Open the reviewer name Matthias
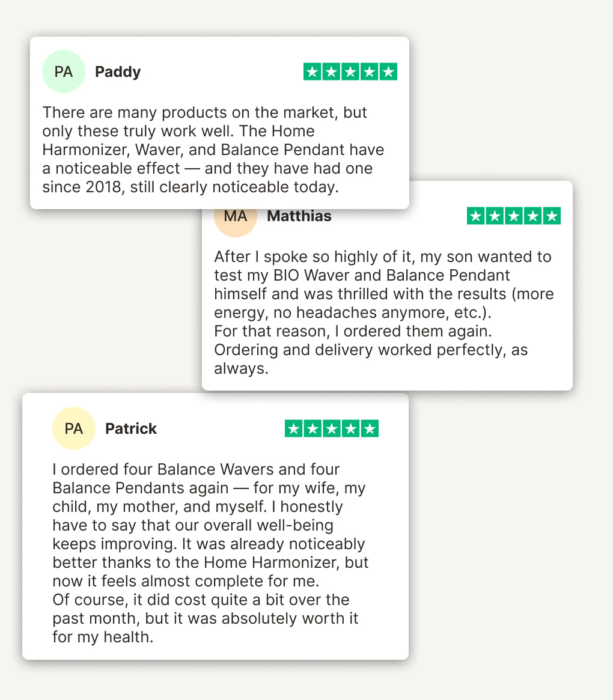Viewport: 613px width, 700px height. coord(299,216)
